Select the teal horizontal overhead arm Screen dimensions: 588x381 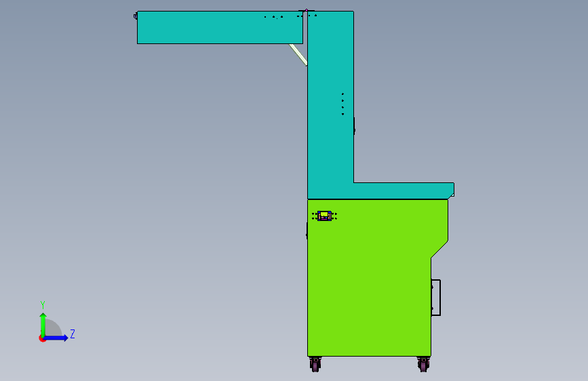point(220,27)
